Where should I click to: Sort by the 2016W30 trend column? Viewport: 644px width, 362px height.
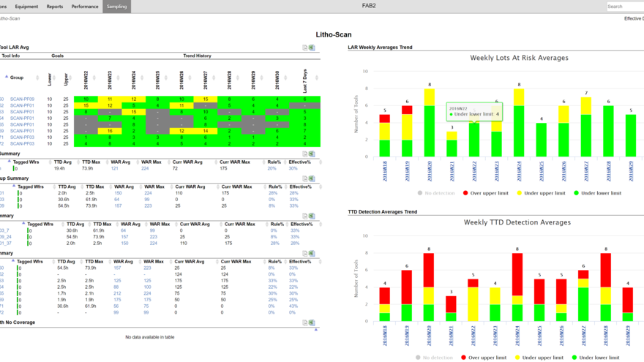pyautogui.click(x=277, y=80)
